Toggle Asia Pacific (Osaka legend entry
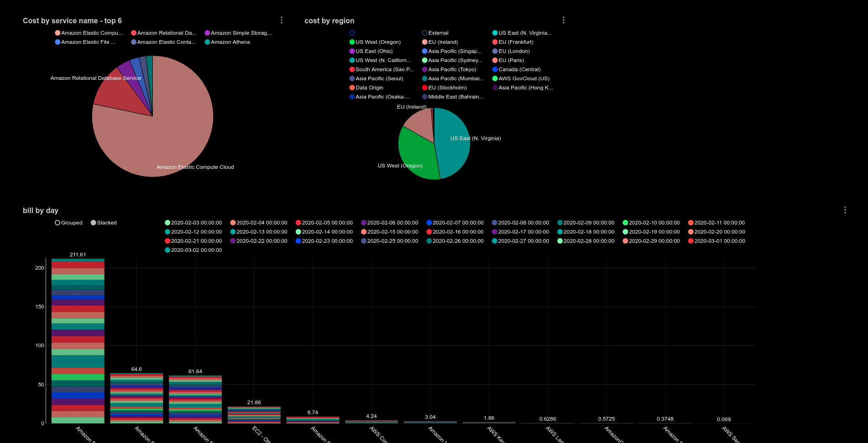This screenshot has height=443, width=868. pos(380,97)
